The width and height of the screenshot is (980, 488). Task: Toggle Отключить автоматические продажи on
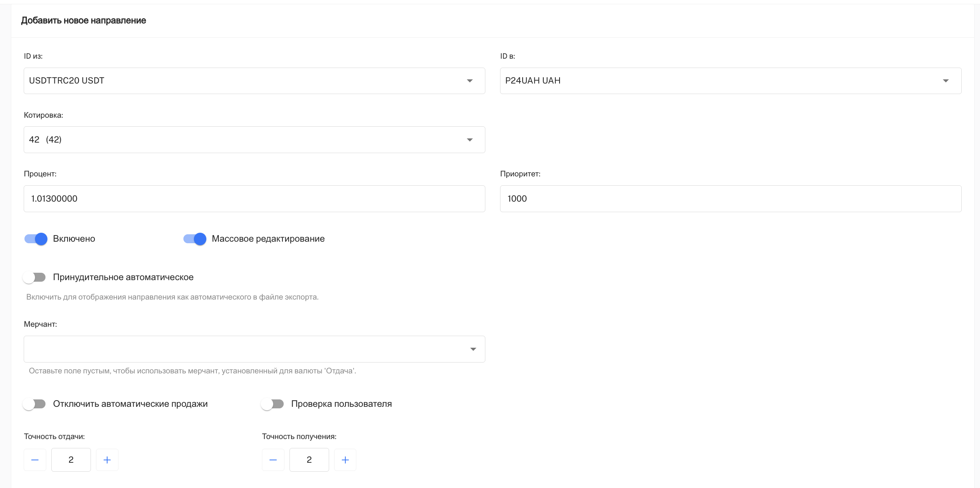[34, 404]
